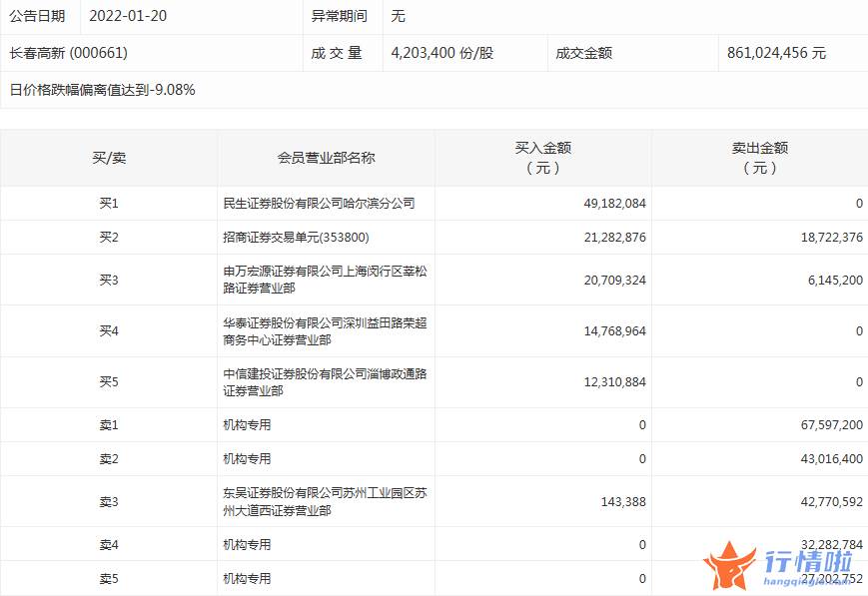868x596 pixels.
Task: Click the 买/卖 column header
Action: pyautogui.click(x=109, y=159)
